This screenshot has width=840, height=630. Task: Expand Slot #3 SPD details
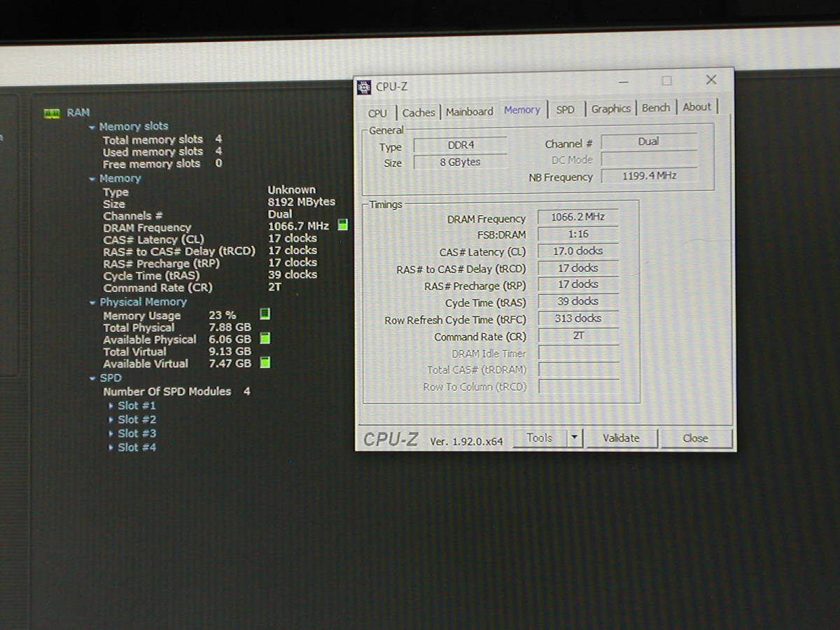coord(111,434)
